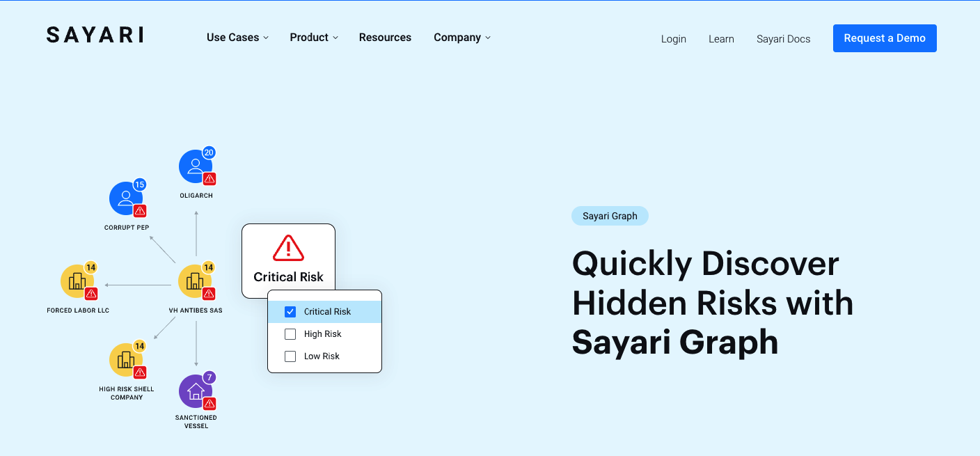Open the Login link
Screen dimensions: 980x456
(x=673, y=39)
